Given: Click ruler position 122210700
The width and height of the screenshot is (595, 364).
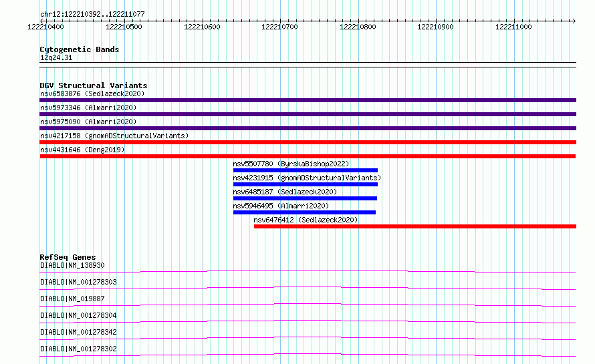Looking at the screenshot, I should pyautogui.click(x=279, y=27).
